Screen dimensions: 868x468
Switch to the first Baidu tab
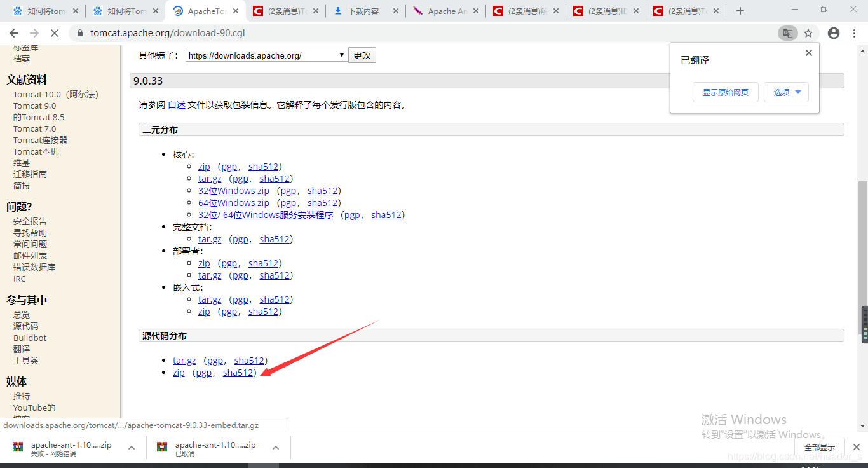point(44,11)
